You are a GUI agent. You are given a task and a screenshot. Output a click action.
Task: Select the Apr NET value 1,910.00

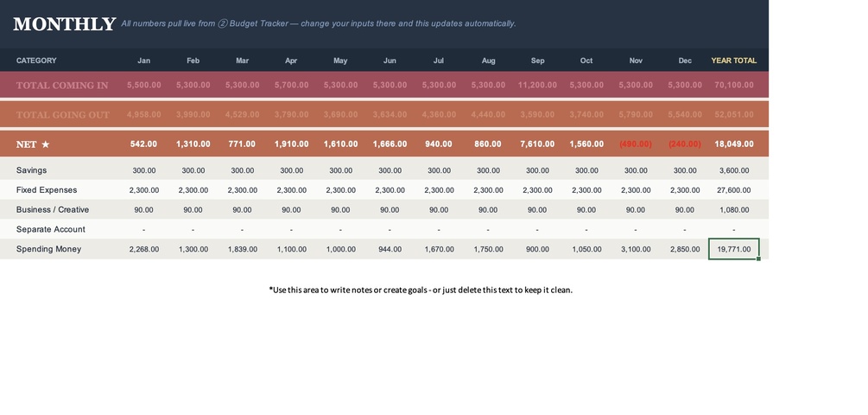pos(291,144)
